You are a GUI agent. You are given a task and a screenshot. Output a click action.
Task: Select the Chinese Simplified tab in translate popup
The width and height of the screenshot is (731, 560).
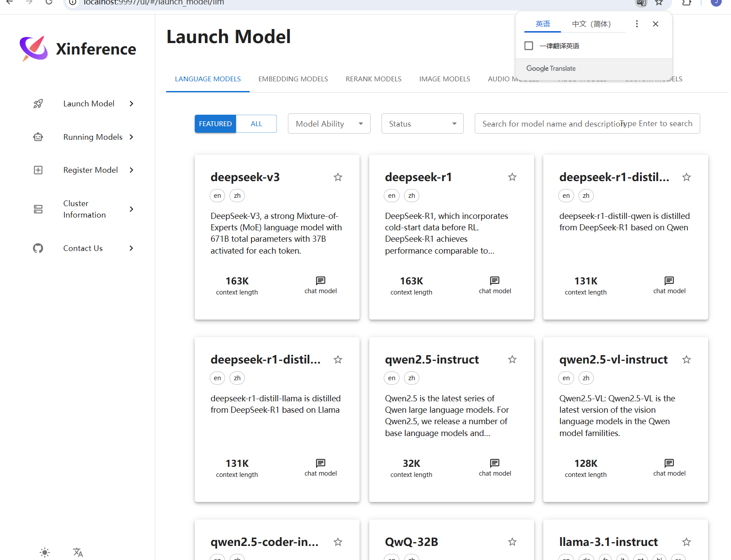(591, 24)
